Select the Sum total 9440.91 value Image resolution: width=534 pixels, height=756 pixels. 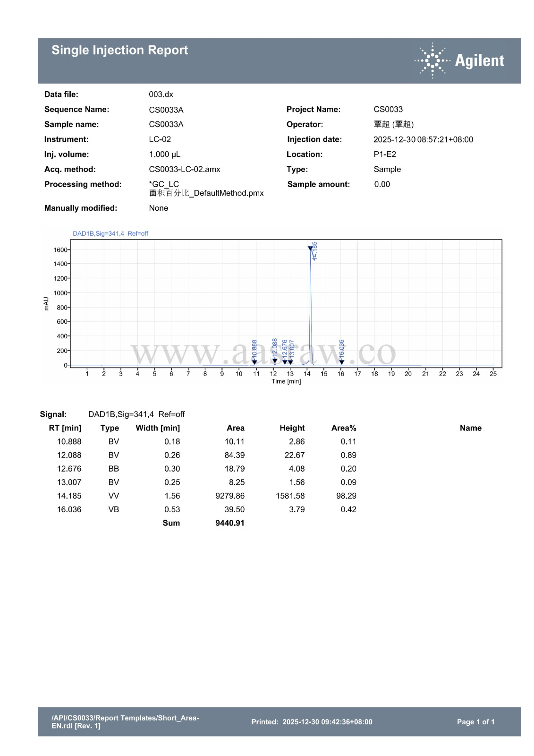[x=230, y=523]
